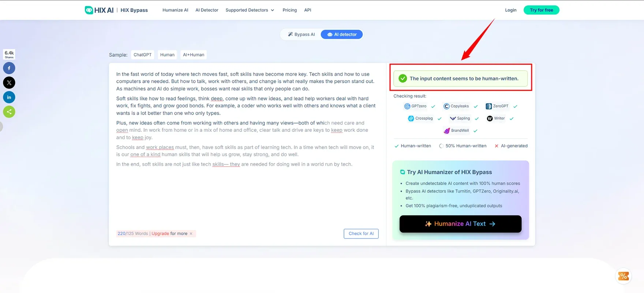
Task: Click the checkmark beside BrandWell
Action: [475, 131]
